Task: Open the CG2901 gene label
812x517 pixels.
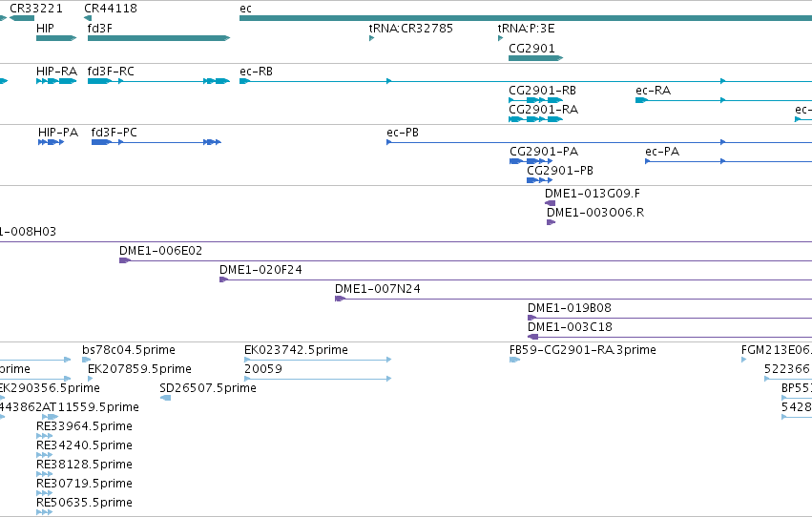Action: (x=531, y=48)
